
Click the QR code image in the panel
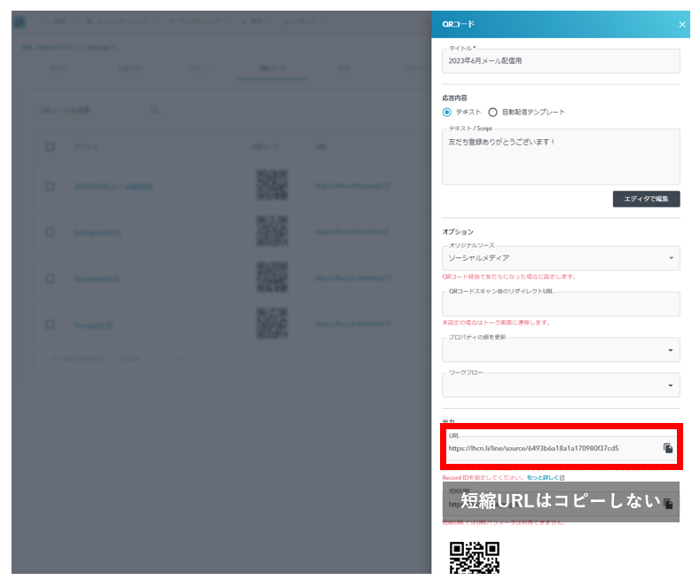[x=474, y=559]
